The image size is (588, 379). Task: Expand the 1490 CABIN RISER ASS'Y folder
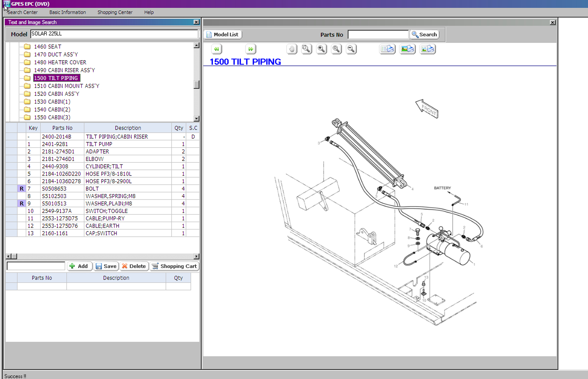[x=64, y=70]
